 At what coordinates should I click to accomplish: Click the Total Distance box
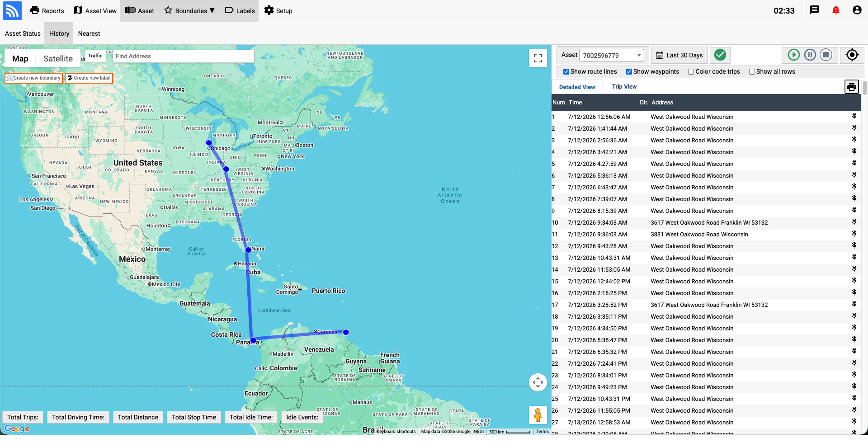(138, 417)
